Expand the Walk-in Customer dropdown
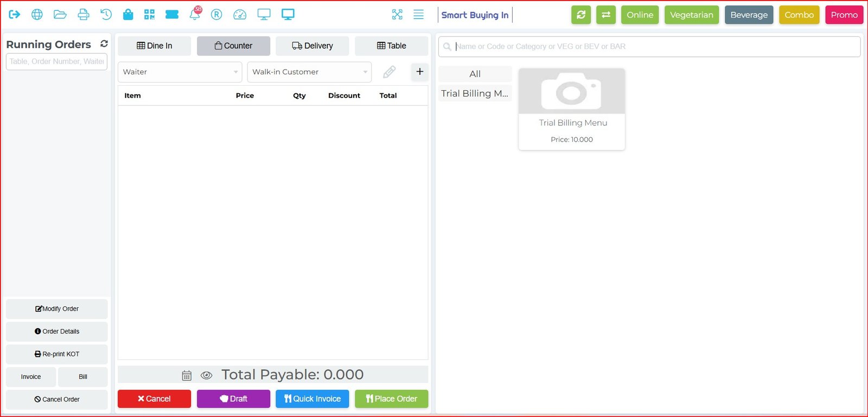868x417 pixels. point(309,72)
